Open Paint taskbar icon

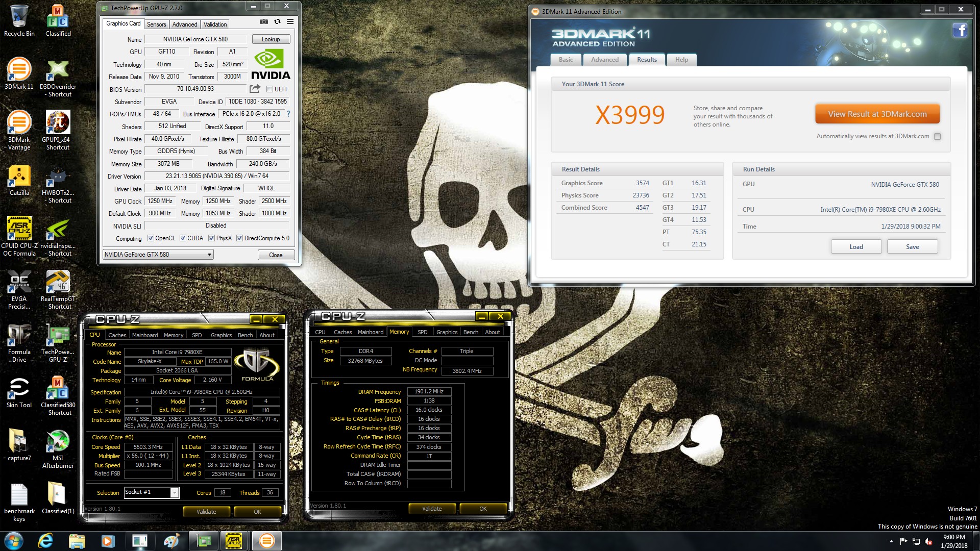[x=171, y=541]
